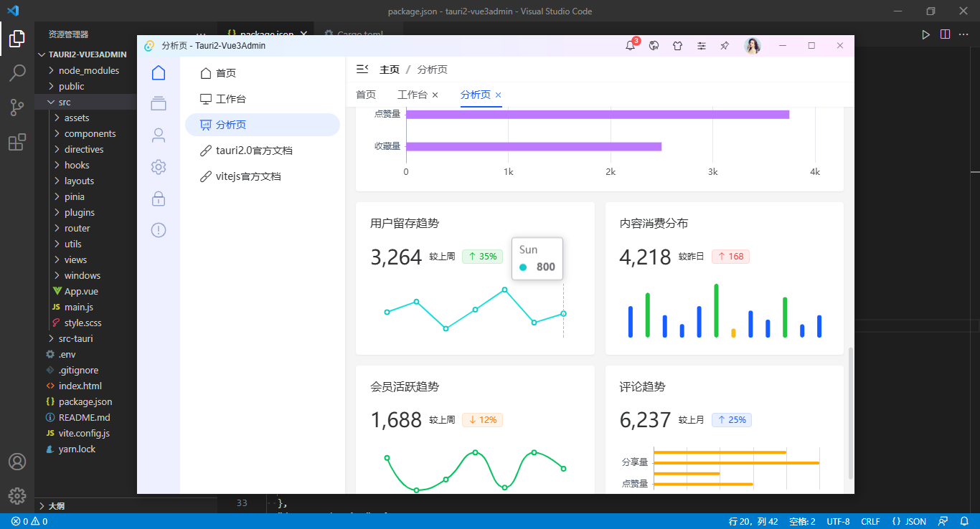Click the lock screen icon in sidebar rail
980x529 pixels.
(158, 199)
